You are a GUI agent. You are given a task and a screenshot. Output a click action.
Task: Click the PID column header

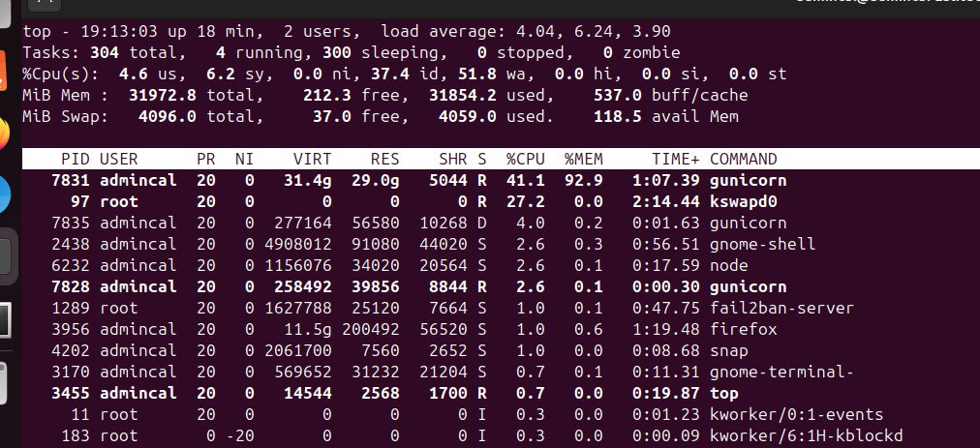click(75, 159)
